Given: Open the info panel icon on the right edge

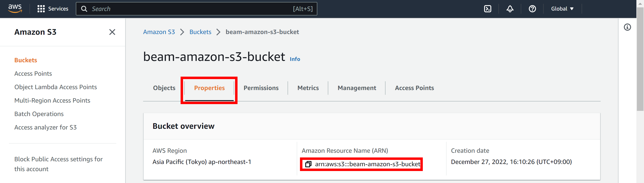Looking at the screenshot, I should pyautogui.click(x=628, y=27).
